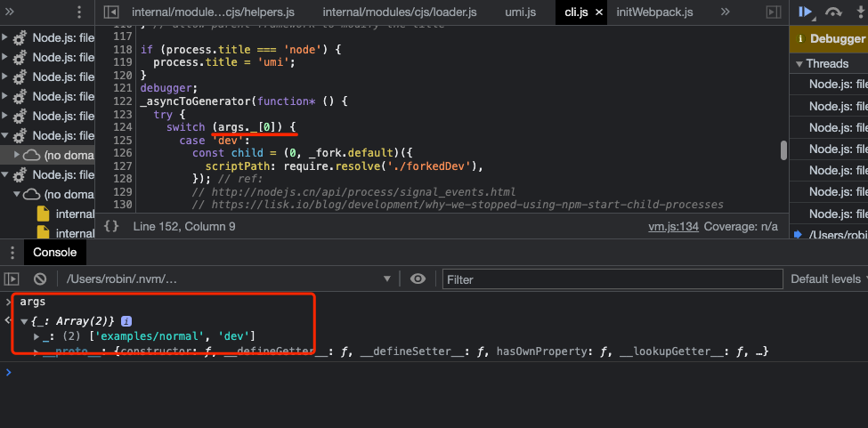Image resolution: width=868 pixels, height=428 pixels.
Task: Toggle the file navigator sidebar icon
Action: 111,12
